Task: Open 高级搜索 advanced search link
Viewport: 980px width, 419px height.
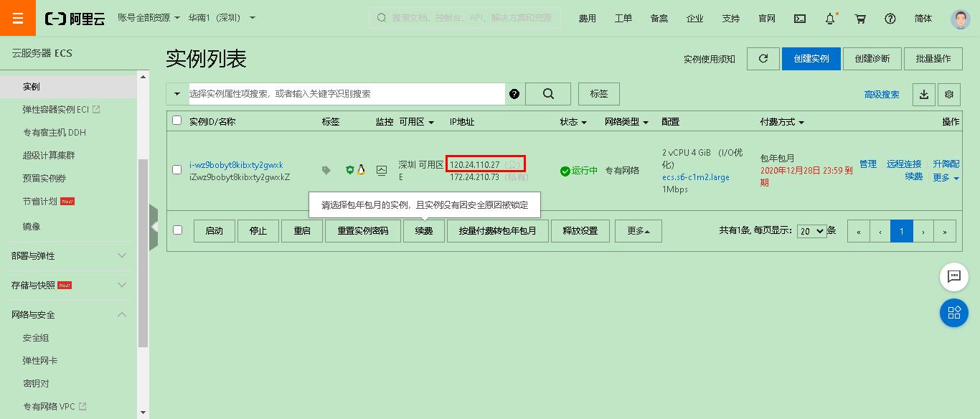Action: point(882,94)
